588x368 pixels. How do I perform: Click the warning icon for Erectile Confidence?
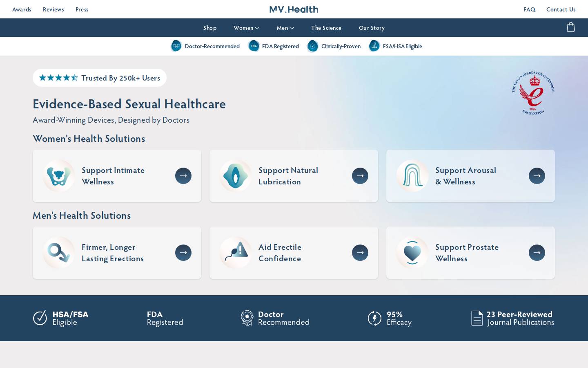coord(236,253)
